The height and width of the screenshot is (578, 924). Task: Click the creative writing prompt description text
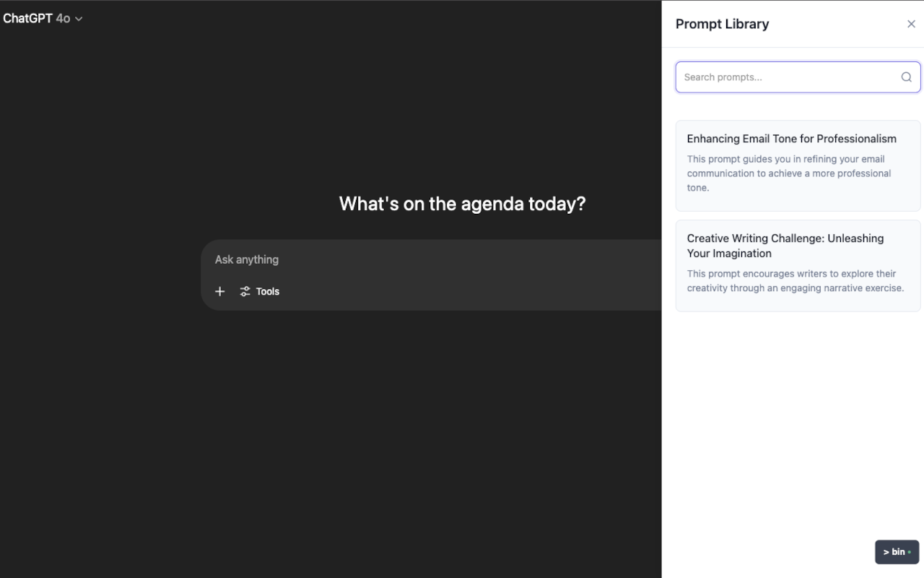(x=795, y=280)
